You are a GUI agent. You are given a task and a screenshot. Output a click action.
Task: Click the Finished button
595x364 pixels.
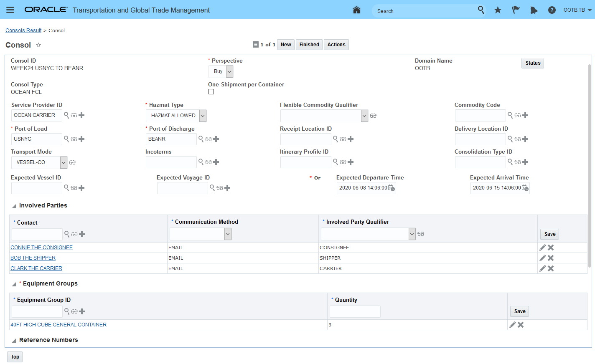point(309,45)
